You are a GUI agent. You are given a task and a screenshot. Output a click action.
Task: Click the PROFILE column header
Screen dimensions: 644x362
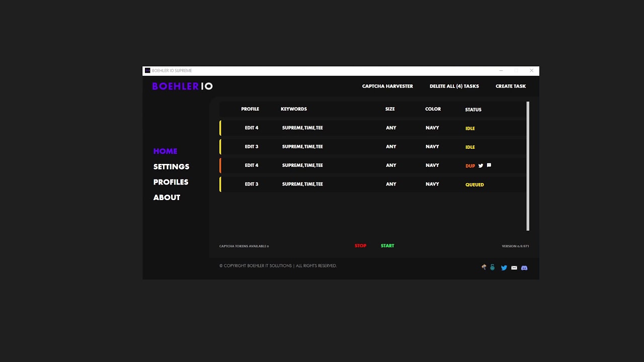pos(250,109)
